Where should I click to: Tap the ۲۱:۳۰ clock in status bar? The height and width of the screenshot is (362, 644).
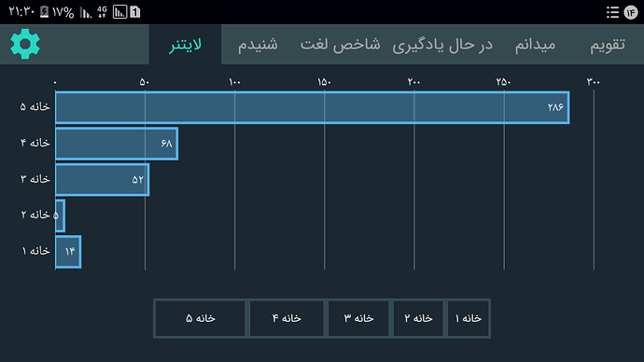pos(21,12)
